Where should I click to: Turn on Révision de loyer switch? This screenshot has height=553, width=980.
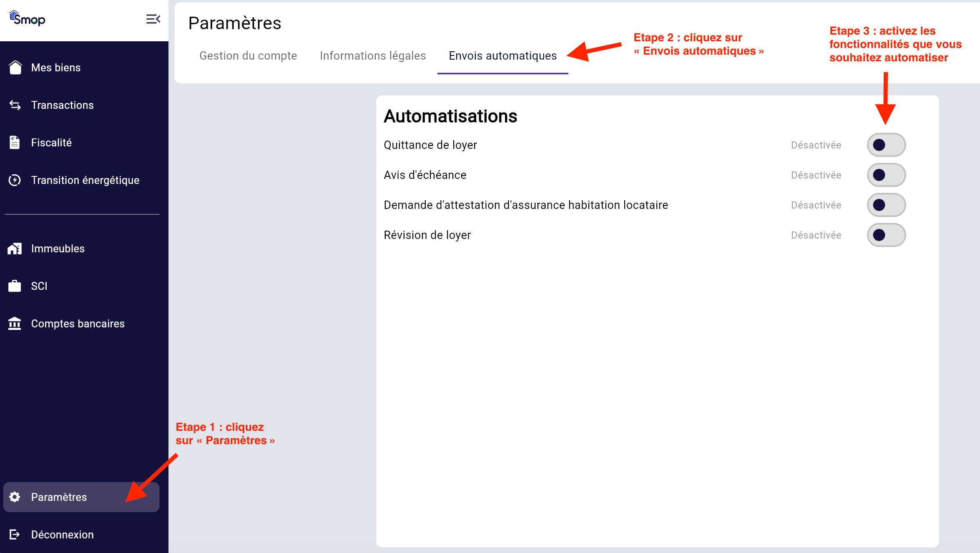[x=886, y=235]
